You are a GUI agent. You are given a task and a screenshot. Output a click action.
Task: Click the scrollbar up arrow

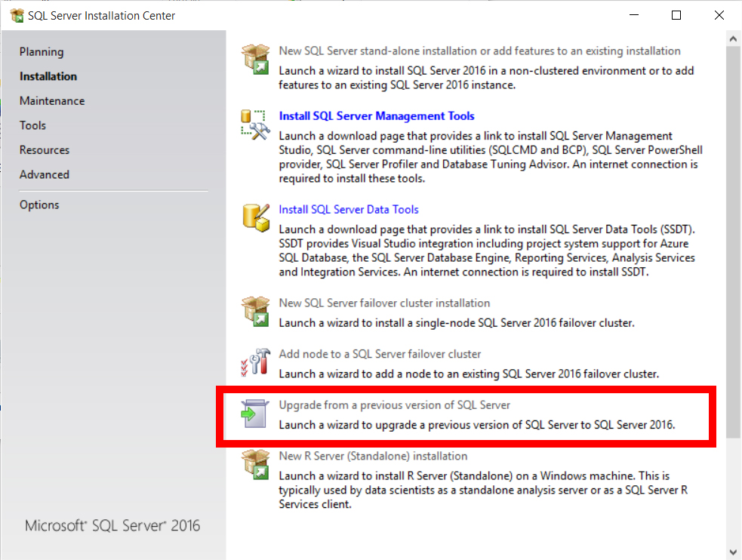tap(734, 38)
